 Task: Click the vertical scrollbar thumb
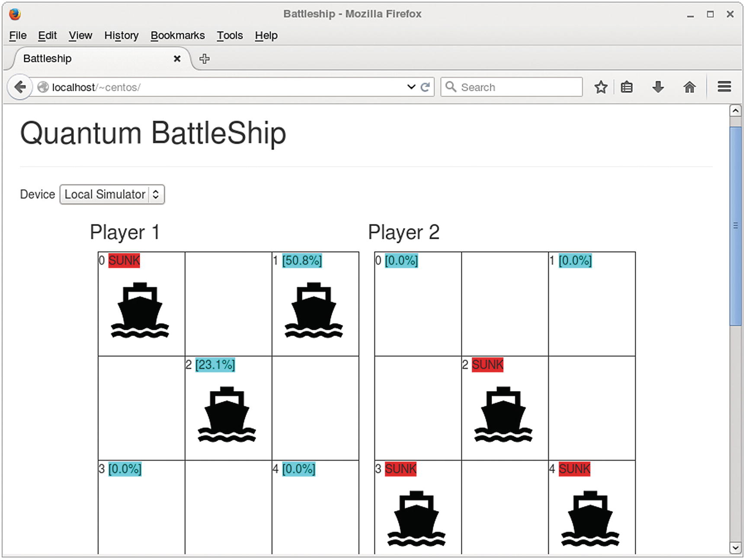tap(735, 226)
